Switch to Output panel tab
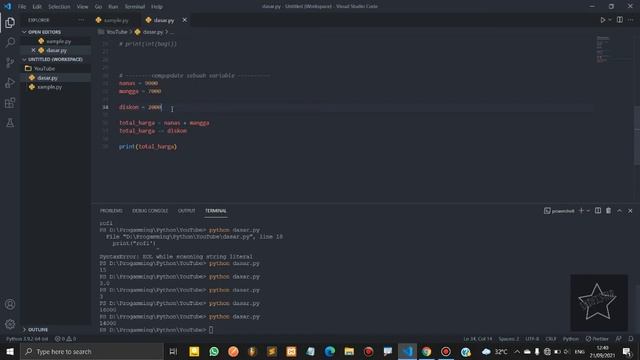The height and width of the screenshot is (360, 640). pyautogui.click(x=187, y=211)
